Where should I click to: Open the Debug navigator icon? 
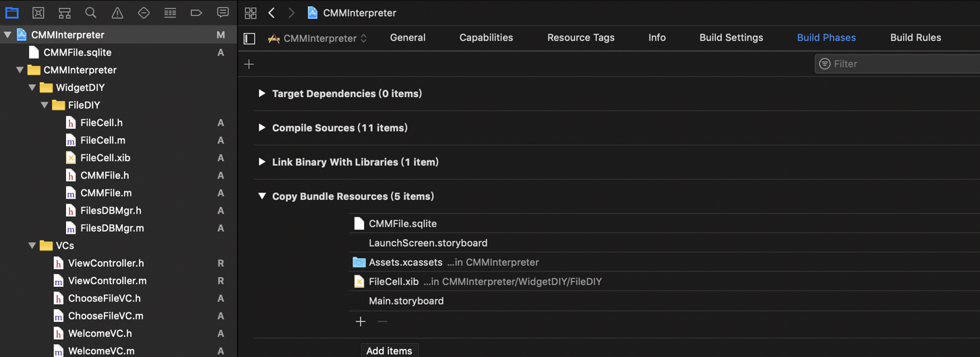[170, 13]
